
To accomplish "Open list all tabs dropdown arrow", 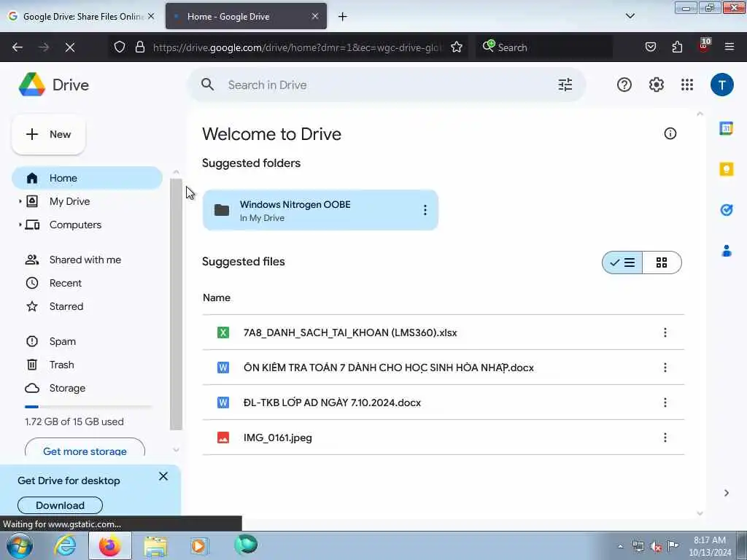I will 630,16.
